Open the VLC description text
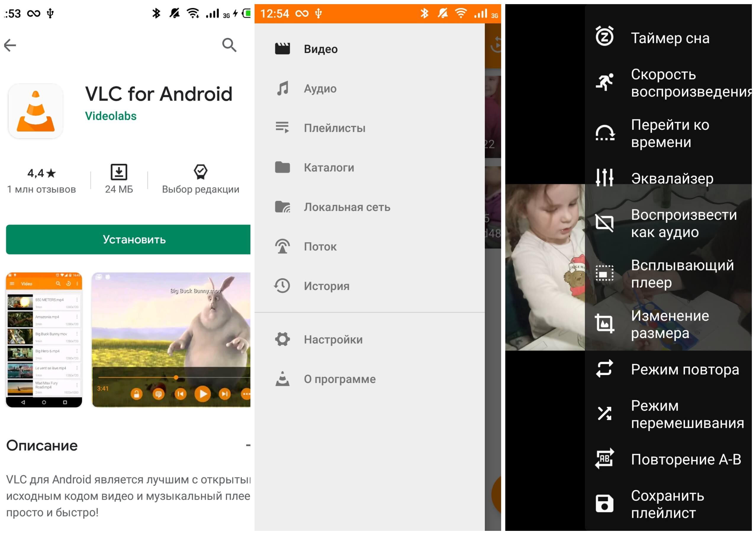The image size is (756, 535). (128, 496)
